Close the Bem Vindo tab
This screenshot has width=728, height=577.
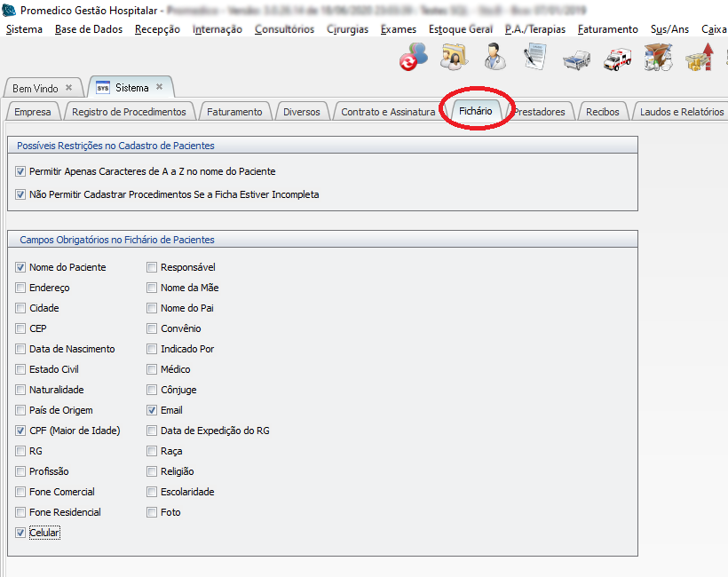click(x=69, y=88)
